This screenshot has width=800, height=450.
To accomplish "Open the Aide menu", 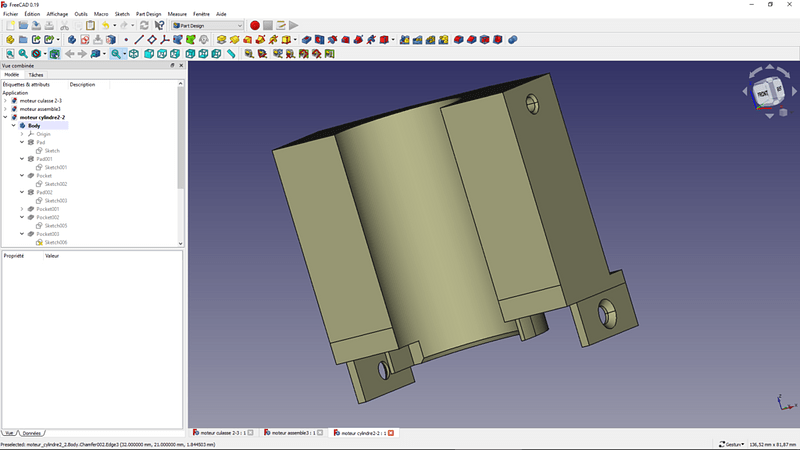I will coord(221,14).
